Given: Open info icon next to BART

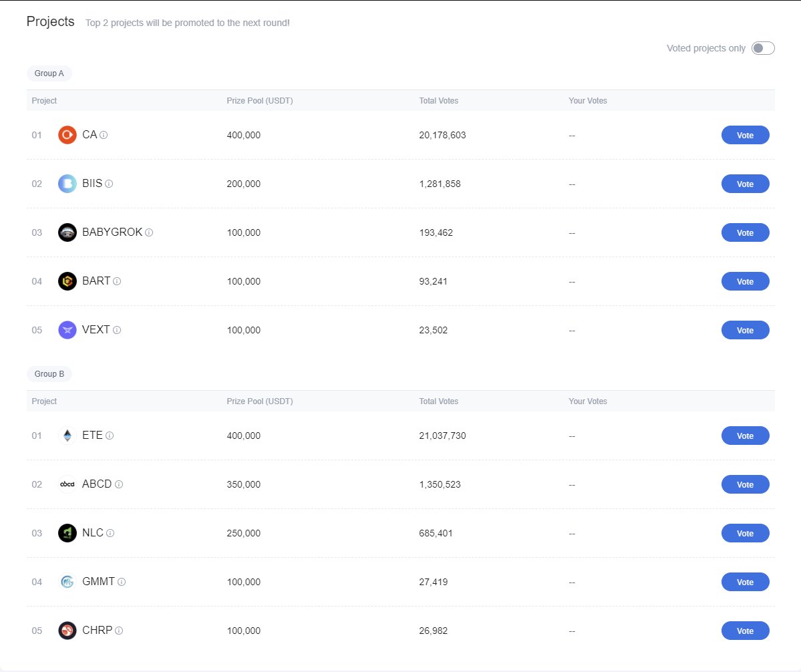Looking at the screenshot, I should click(117, 281).
